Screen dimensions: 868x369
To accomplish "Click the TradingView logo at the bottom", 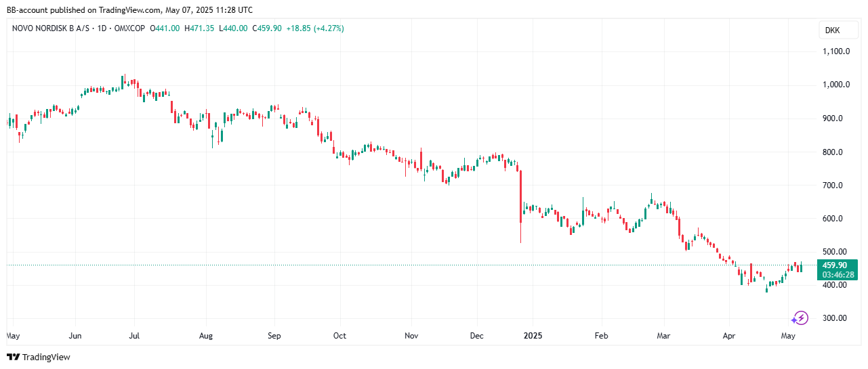I will pos(39,357).
